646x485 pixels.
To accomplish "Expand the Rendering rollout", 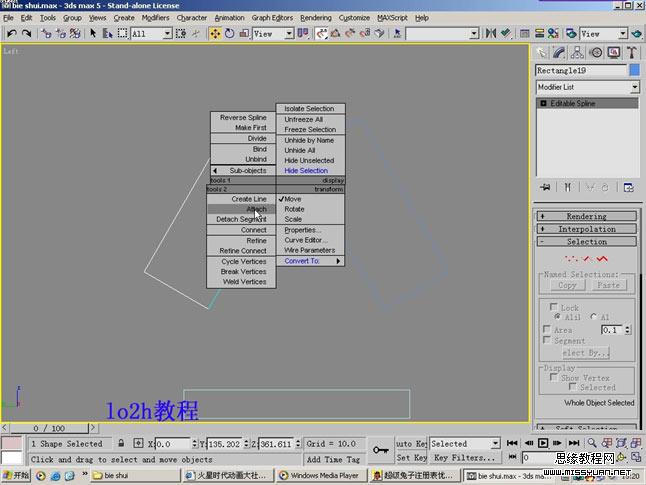I will click(587, 216).
